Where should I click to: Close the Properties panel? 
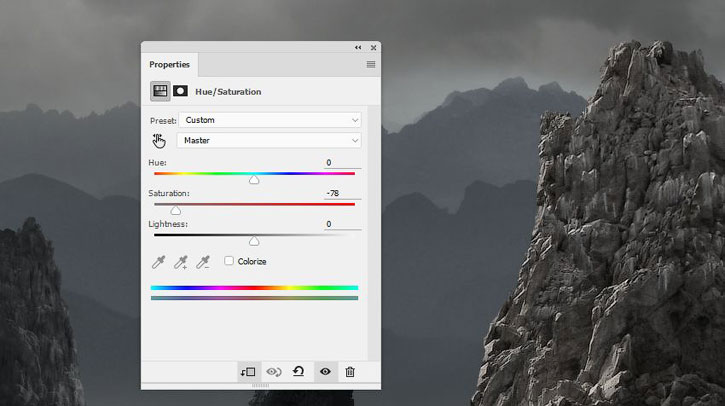coord(373,48)
